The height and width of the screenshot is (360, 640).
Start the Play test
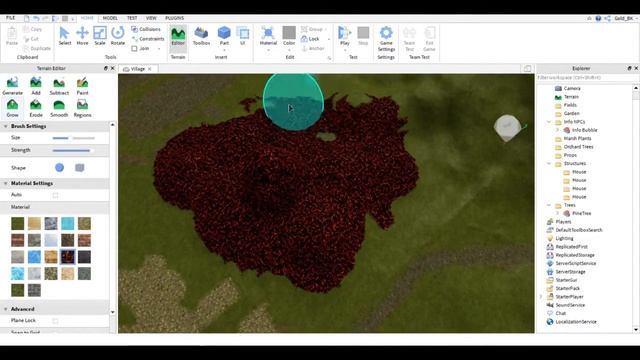click(x=345, y=37)
